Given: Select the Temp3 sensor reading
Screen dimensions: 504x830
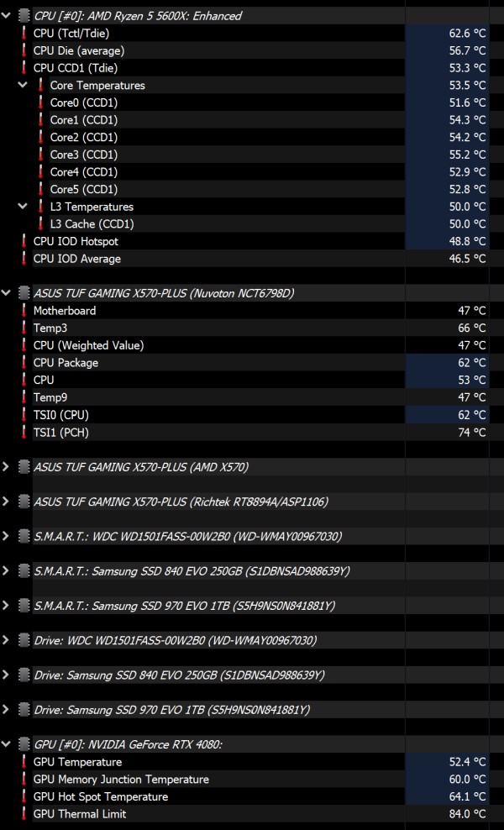Looking at the screenshot, I should [x=472, y=328].
